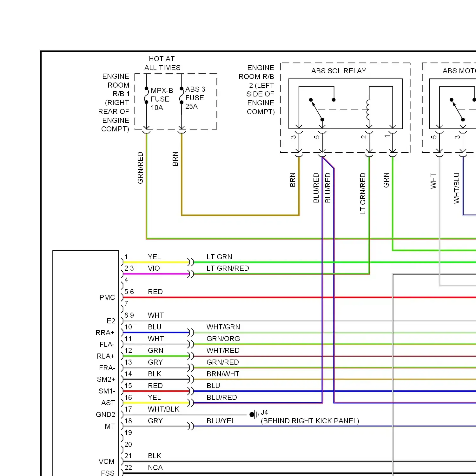Click horizontal GRN/RED label on pin 13 row

coord(223,362)
